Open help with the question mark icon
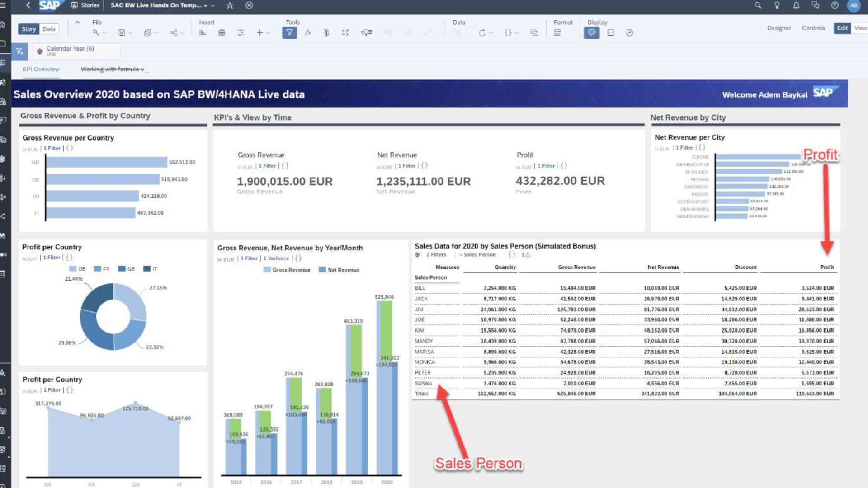This screenshot has width=868, height=488. click(x=835, y=5)
